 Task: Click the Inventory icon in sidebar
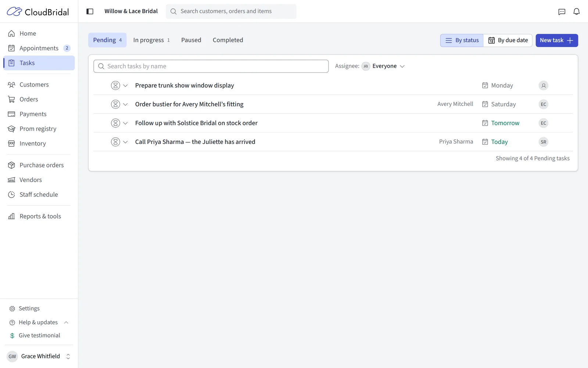click(11, 144)
